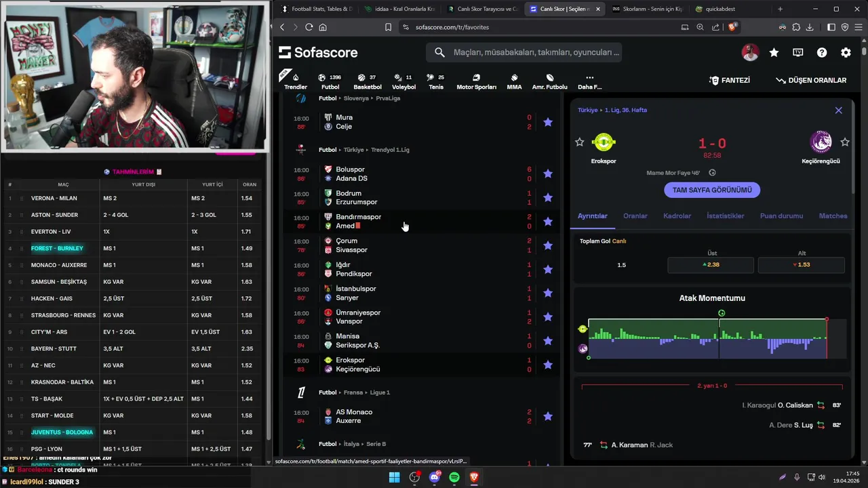
Task: Open the Türkiye breadcrumb link in match panel
Action: click(588, 110)
